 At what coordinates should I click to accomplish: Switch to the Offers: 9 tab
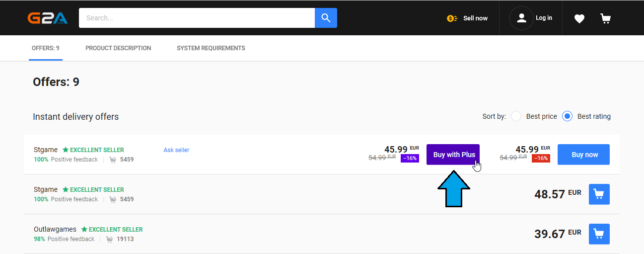(46, 48)
